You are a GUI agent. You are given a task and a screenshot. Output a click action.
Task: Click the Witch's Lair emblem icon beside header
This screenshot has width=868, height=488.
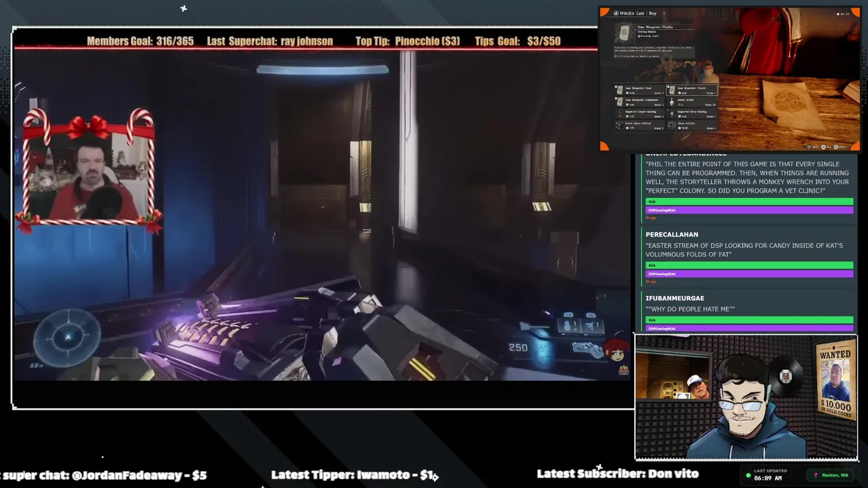[616, 13]
